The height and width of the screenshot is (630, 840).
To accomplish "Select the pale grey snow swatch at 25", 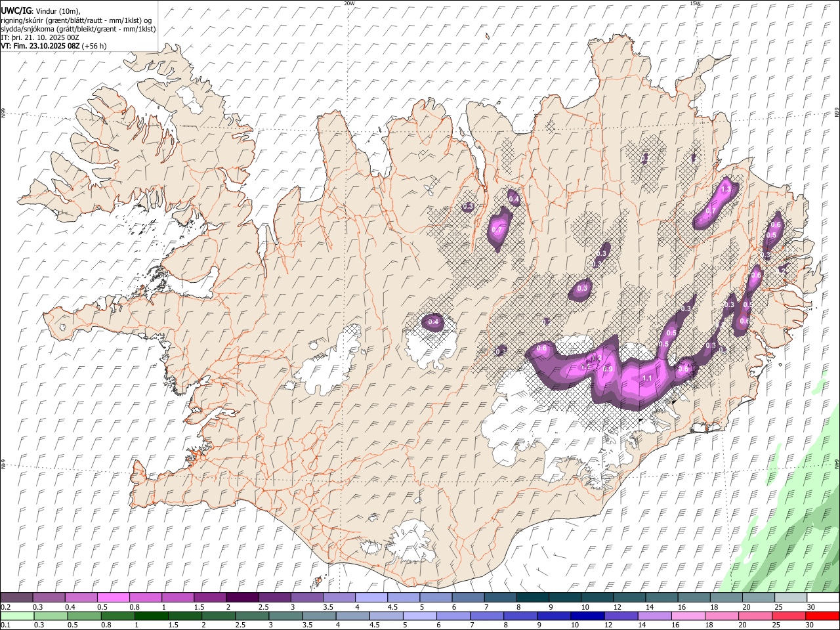I will pyautogui.click(x=791, y=598).
